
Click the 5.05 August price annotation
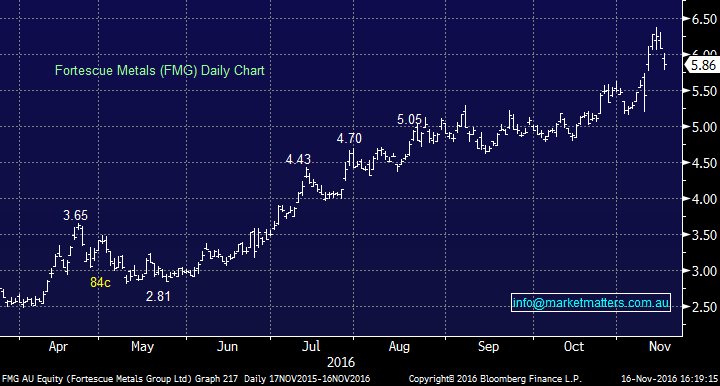point(409,120)
